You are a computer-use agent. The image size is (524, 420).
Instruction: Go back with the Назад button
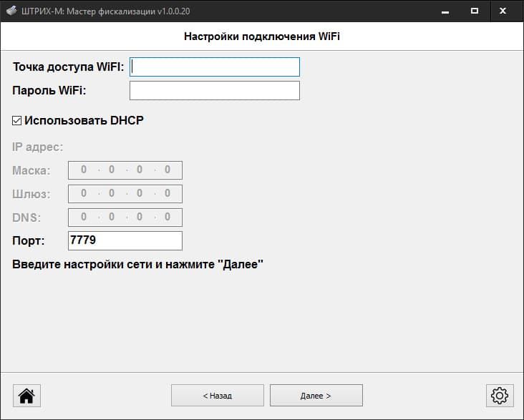tap(218, 395)
